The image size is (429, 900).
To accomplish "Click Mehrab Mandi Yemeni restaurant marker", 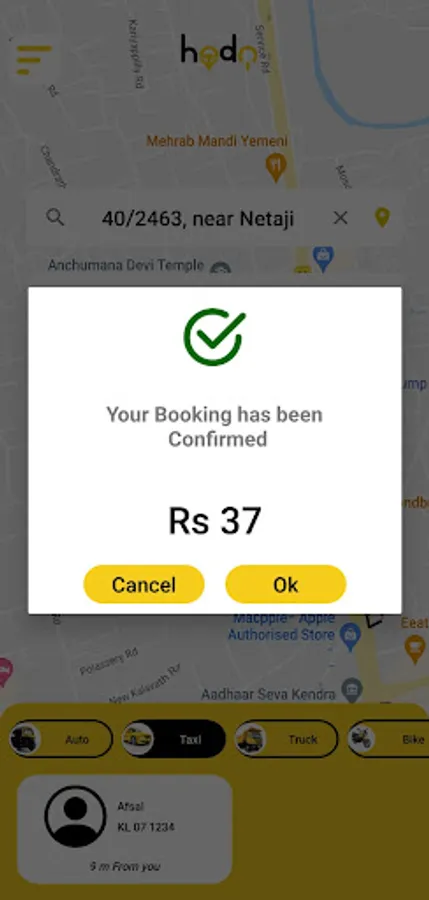I will pyautogui.click(x=276, y=168).
